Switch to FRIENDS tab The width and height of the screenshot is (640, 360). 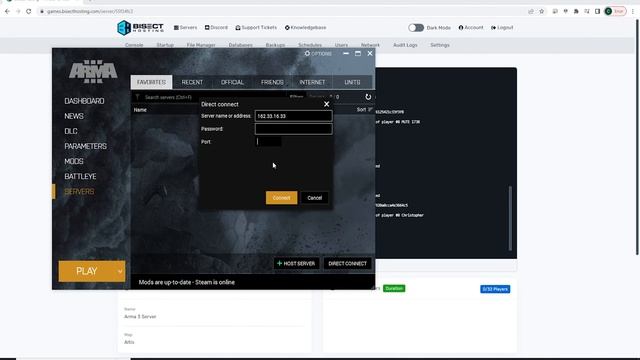pos(272,82)
